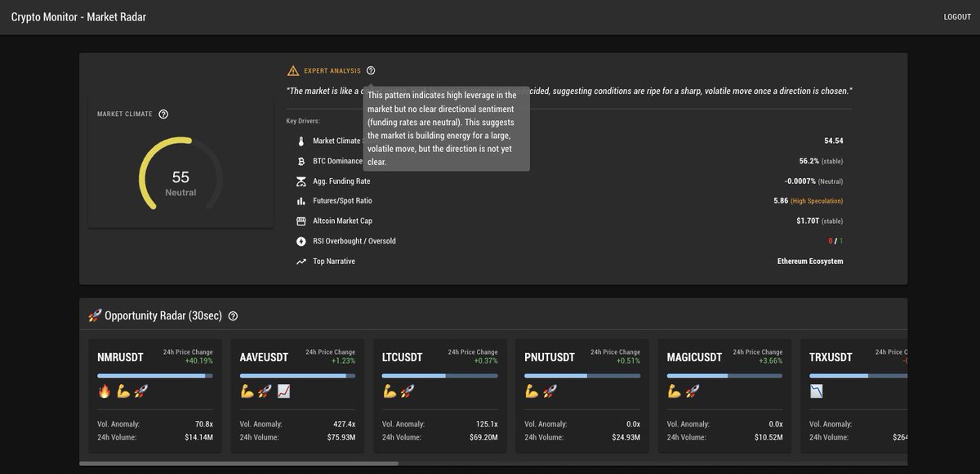Click the LOGOUT button

[x=957, y=17]
